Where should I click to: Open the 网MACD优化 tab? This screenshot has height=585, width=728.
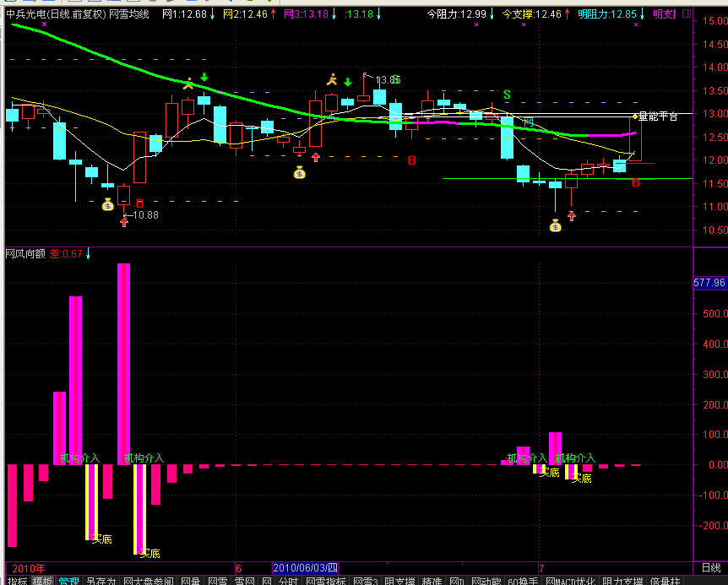(570, 581)
